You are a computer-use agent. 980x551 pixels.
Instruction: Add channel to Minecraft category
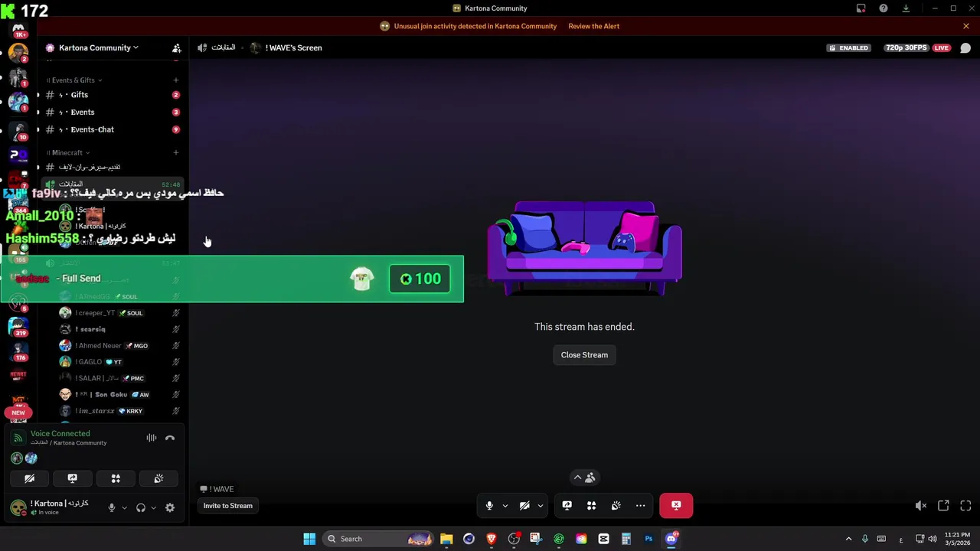(x=175, y=153)
